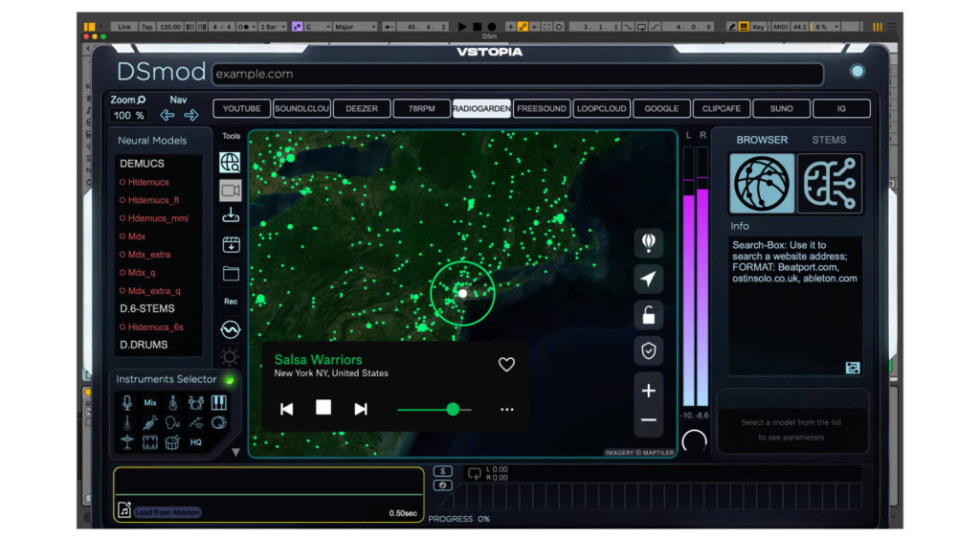
Task: Toggle the Instruments Selector green LED
Action: click(230, 379)
